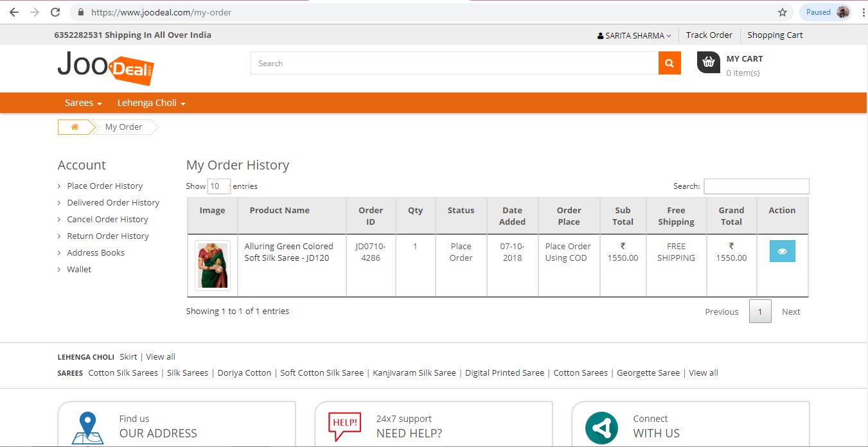868x447 pixels.
Task: Open SARITA SHARMA account dropdown
Action: (634, 35)
